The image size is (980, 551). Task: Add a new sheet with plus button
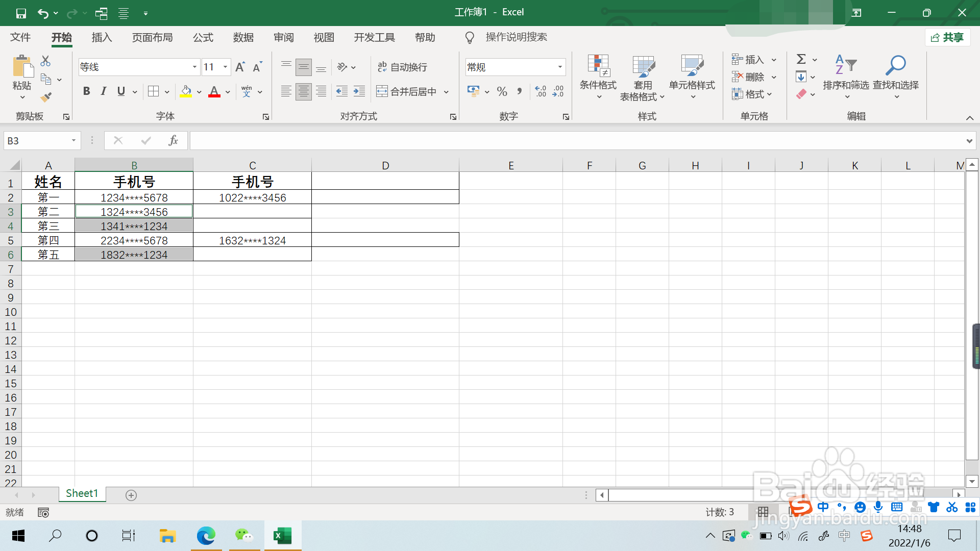tap(131, 495)
